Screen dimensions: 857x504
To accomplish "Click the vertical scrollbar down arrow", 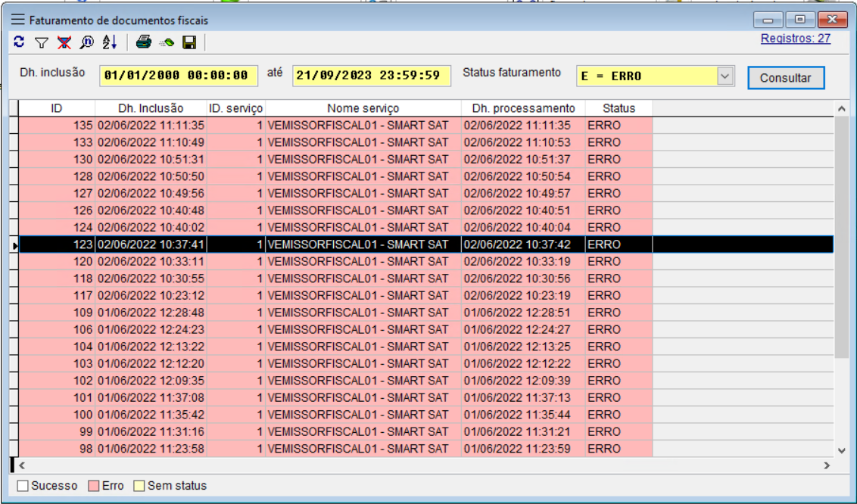I will (x=842, y=450).
